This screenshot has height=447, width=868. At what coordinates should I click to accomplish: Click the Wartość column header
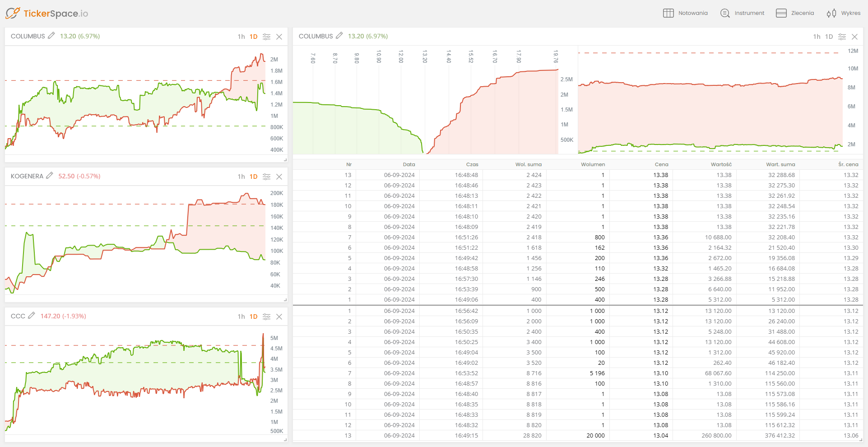click(721, 164)
